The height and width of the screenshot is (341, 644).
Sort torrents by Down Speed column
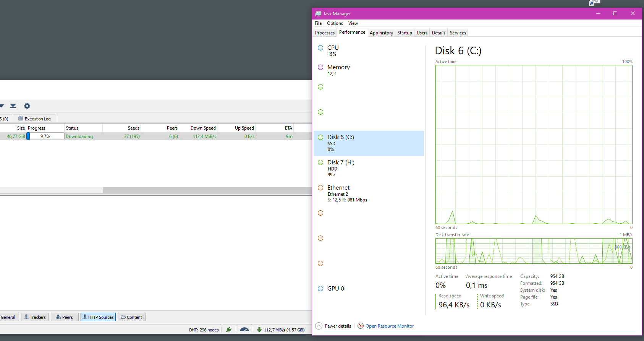(x=198, y=128)
